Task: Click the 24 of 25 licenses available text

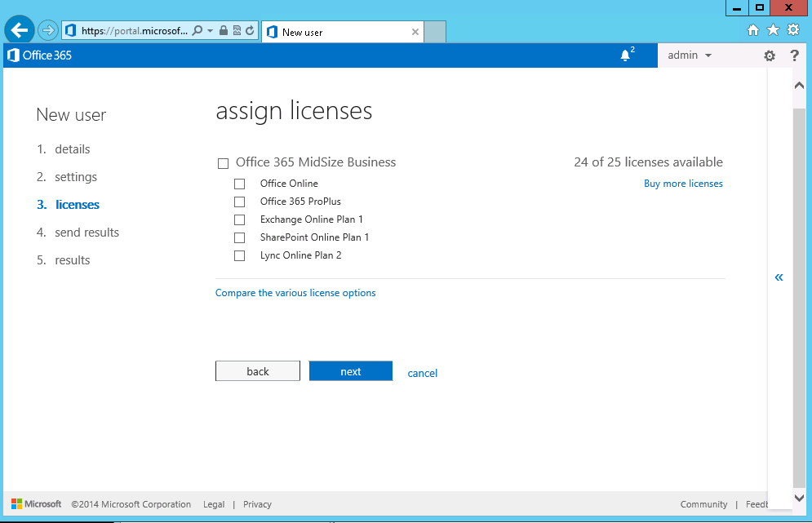Action: click(648, 162)
